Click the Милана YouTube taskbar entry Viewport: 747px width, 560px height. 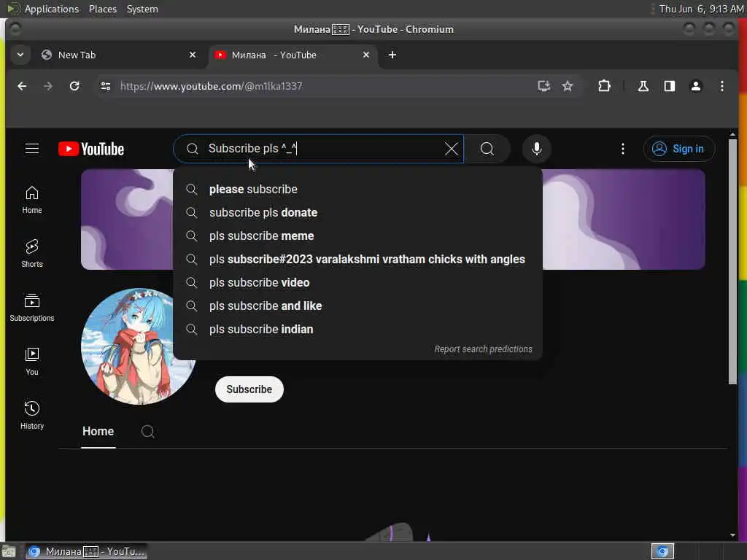click(86, 551)
